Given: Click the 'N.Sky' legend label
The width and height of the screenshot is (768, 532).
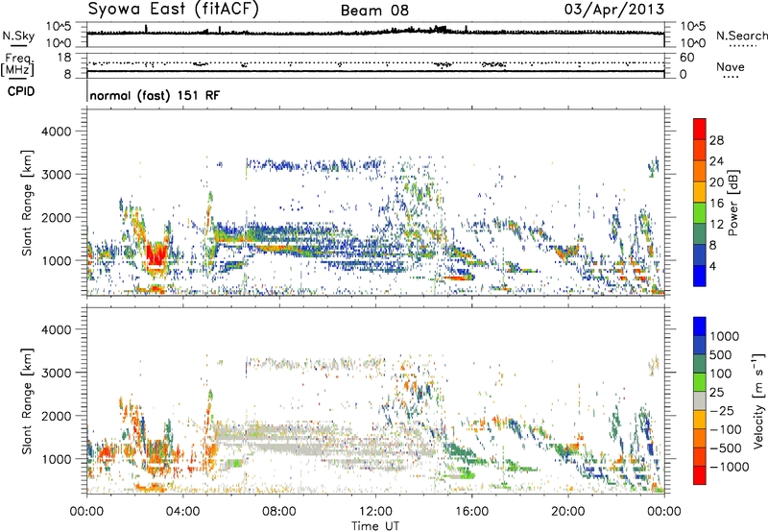Looking at the screenshot, I should tap(18, 36).
